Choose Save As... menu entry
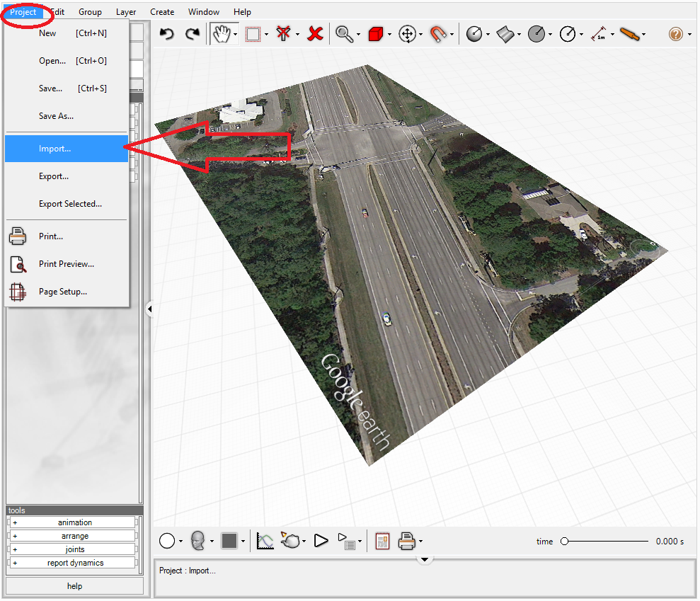The image size is (700, 601). [67, 116]
